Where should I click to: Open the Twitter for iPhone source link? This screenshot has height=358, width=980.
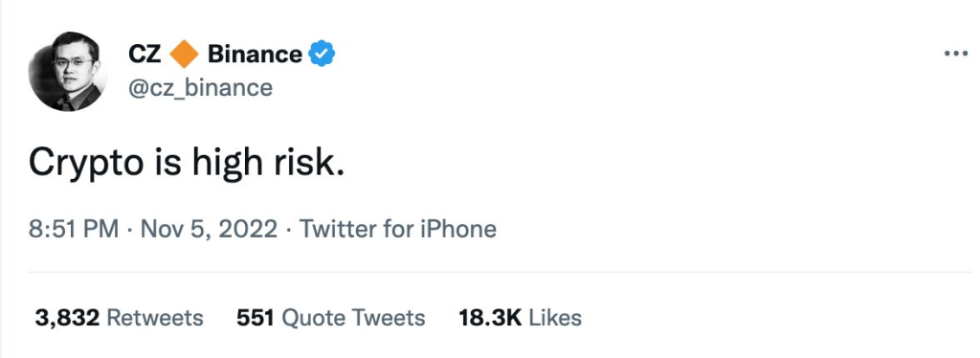click(398, 230)
